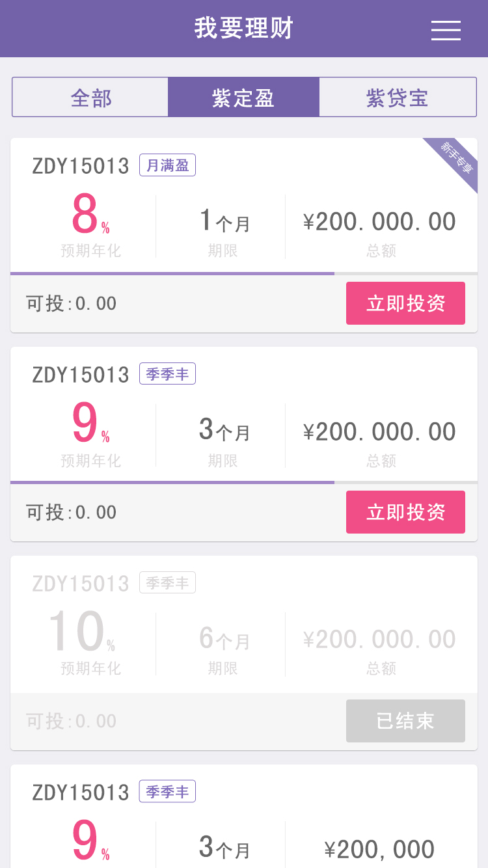Click the 季季丰 tag on the 9% card
The height and width of the screenshot is (868, 488).
coord(167,374)
